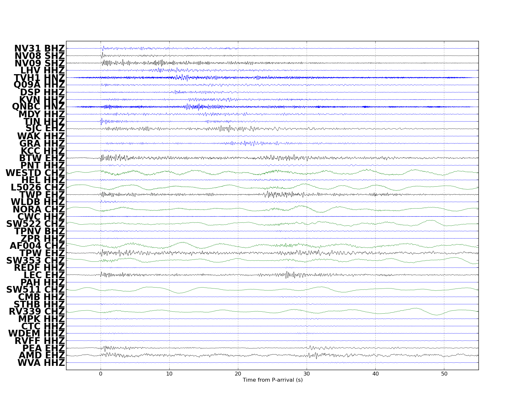The height and width of the screenshot is (411, 532).
Task: Click the AF004 CHZ station label
Action: [x=37, y=246]
